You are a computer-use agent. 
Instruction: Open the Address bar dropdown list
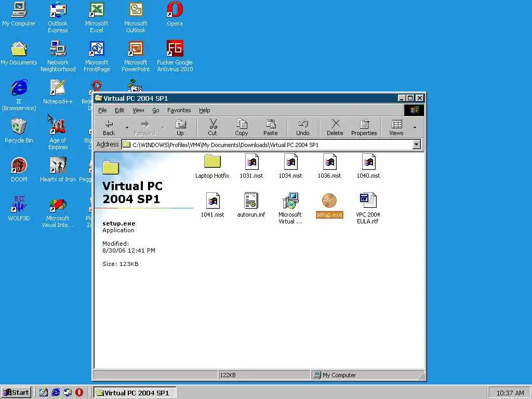[416, 144]
